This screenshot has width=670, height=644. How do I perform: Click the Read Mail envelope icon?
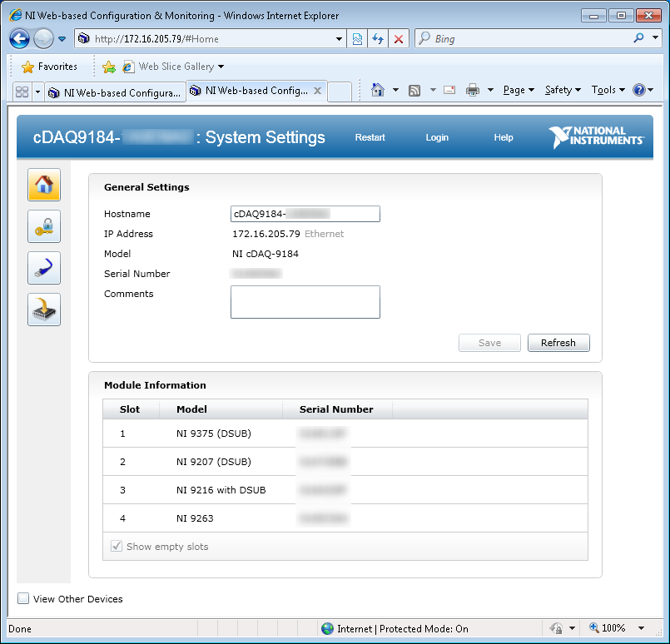449,90
